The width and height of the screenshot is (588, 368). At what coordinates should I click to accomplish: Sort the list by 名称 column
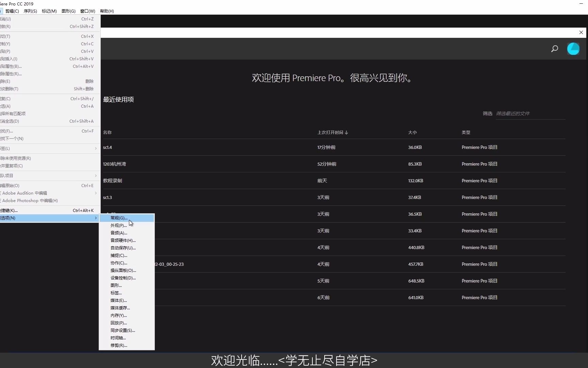(107, 132)
